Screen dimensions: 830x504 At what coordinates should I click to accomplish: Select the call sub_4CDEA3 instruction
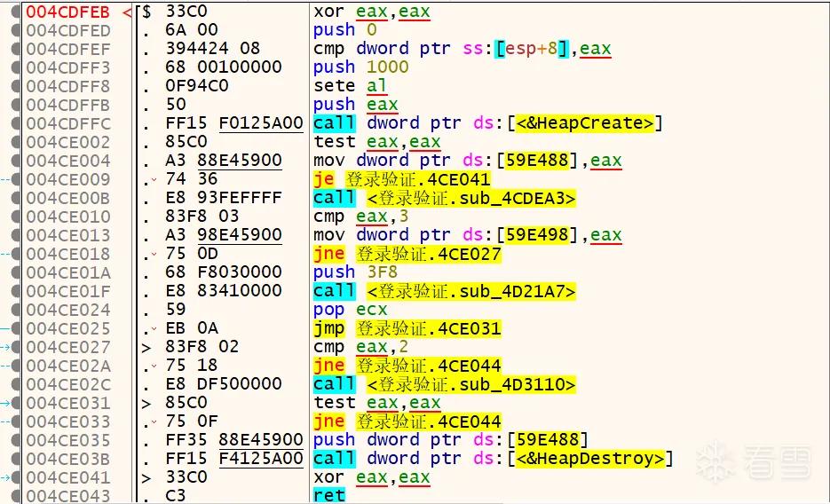(x=444, y=198)
